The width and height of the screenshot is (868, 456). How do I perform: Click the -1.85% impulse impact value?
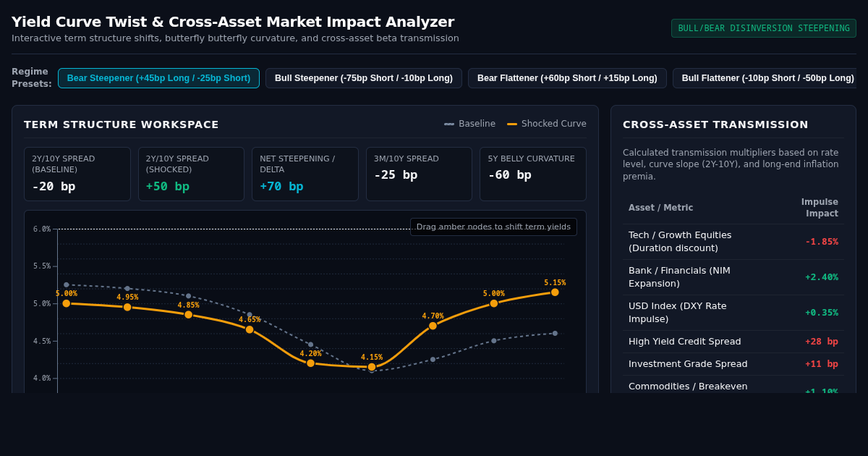pos(822,242)
